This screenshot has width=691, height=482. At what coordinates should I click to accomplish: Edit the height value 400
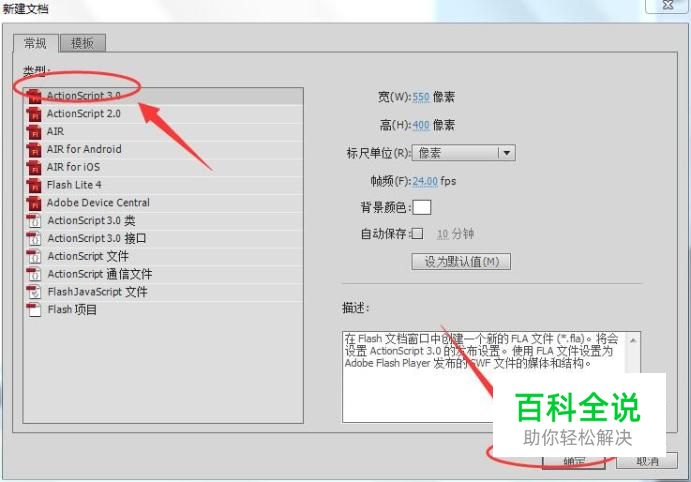[421, 125]
